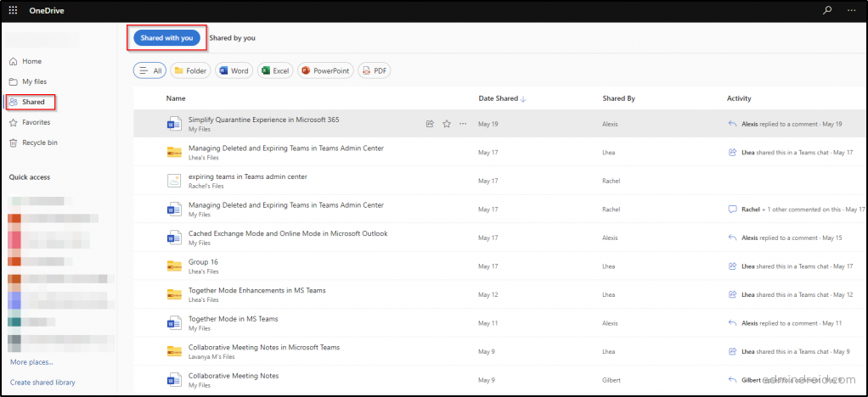Click folder icon of Collaborative Meeting Notes in Teams
This screenshot has height=397, width=868.
174,352
